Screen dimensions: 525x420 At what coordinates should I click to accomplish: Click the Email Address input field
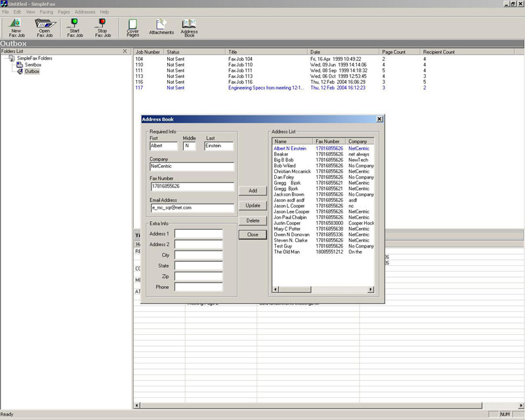[x=192, y=207]
